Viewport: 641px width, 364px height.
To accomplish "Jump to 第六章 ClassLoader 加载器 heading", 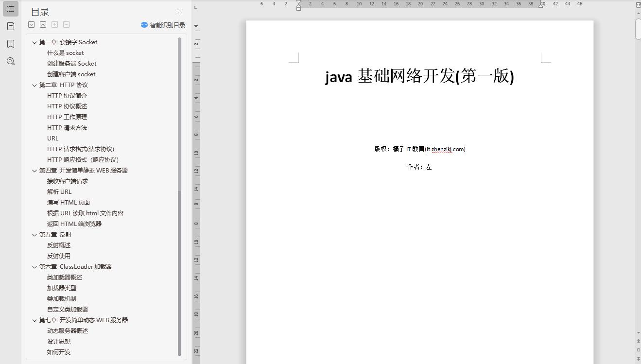I will tap(75, 267).
